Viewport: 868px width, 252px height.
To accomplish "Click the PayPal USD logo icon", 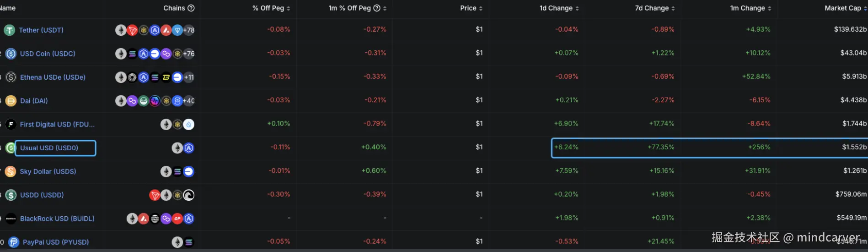I will coord(14,242).
